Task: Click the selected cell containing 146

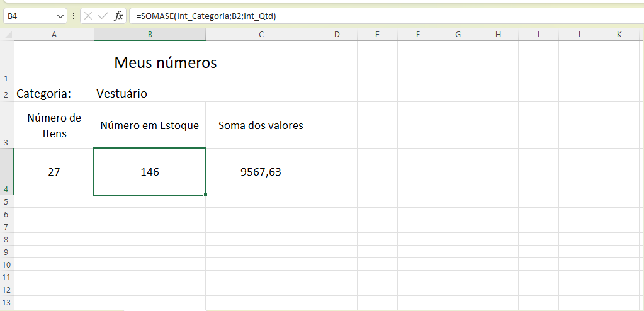Action: [x=150, y=172]
